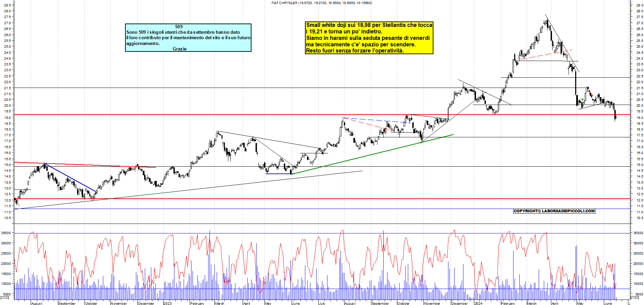Select the word "aggiornamento." in the cyan box
644x305 pixels.
(x=143, y=43)
